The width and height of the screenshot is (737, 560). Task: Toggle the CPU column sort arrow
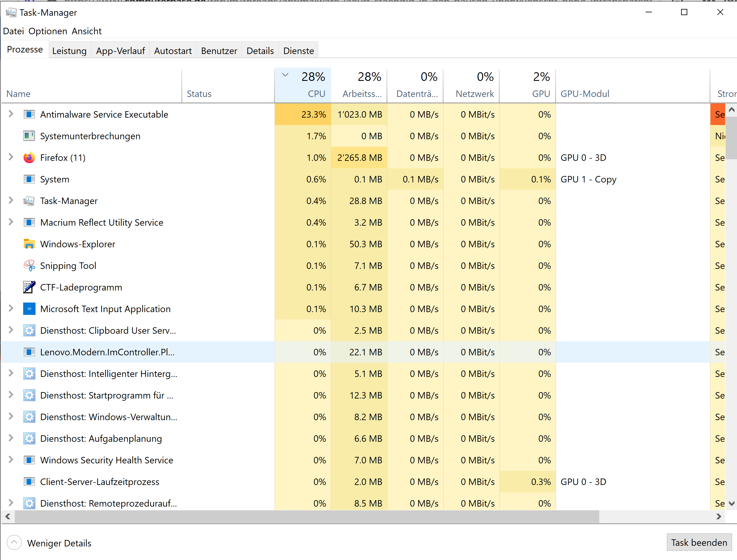coord(285,75)
